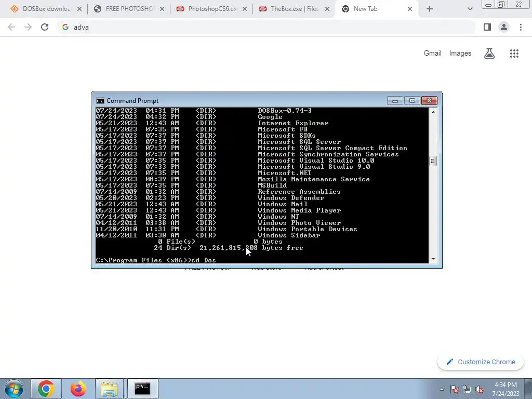Open the Chrome profile avatar menu
Image resolution: width=532 pixels, height=399 pixels.
504,27
